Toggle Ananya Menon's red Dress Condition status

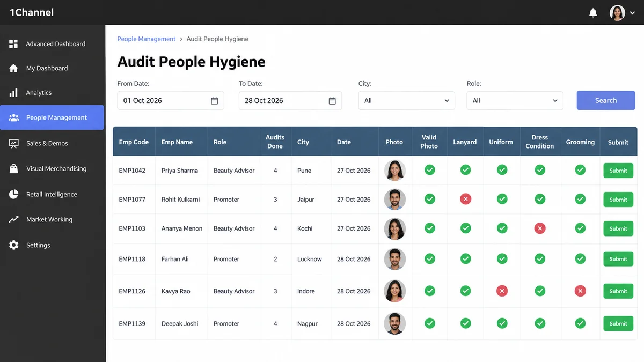tap(540, 228)
